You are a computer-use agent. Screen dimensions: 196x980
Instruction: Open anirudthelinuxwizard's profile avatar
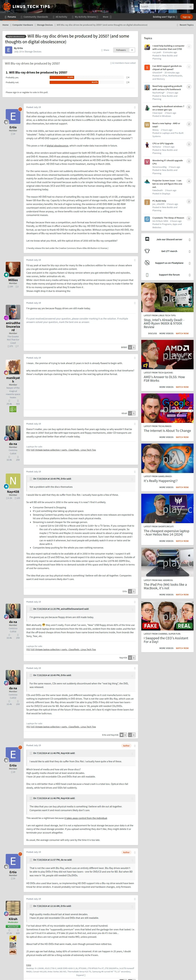tap(13, 312)
